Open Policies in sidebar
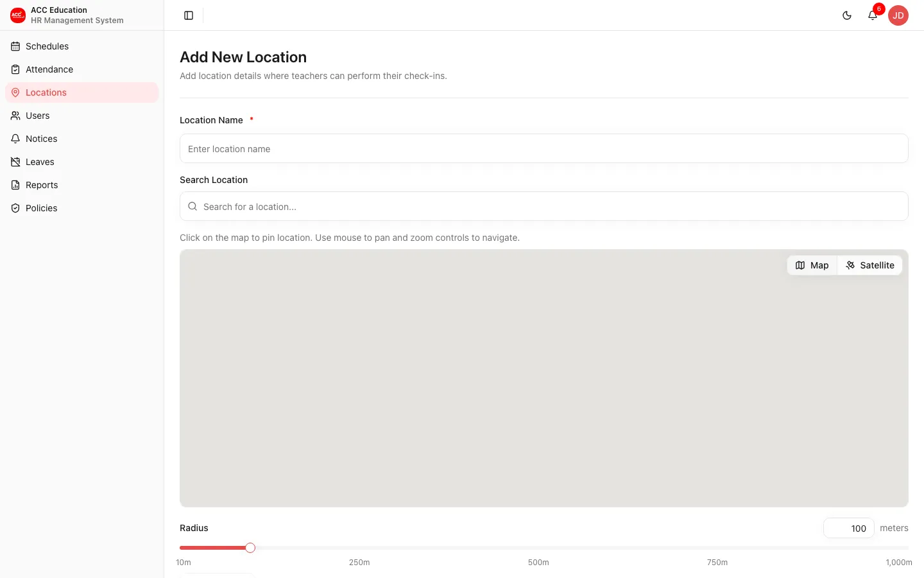The image size is (924, 578). (x=81, y=208)
